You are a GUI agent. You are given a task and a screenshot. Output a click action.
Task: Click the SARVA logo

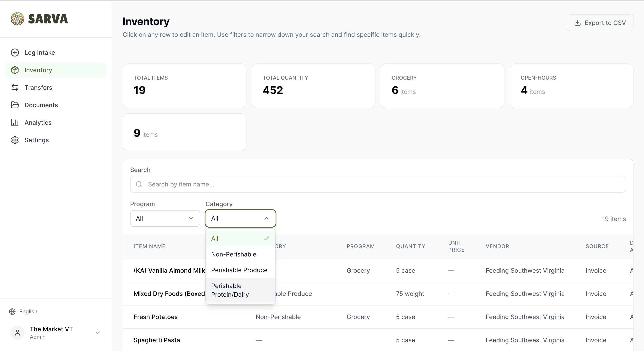[x=39, y=19]
